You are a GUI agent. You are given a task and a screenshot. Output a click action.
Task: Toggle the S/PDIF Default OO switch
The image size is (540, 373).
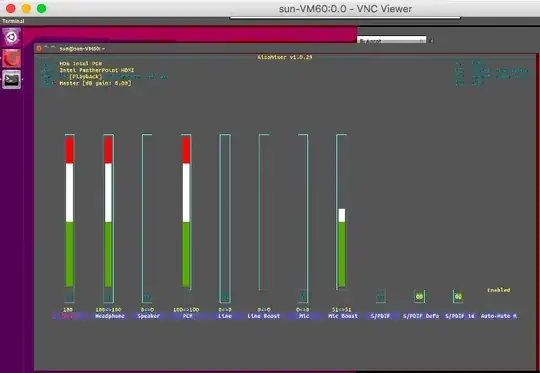coord(419,297)
